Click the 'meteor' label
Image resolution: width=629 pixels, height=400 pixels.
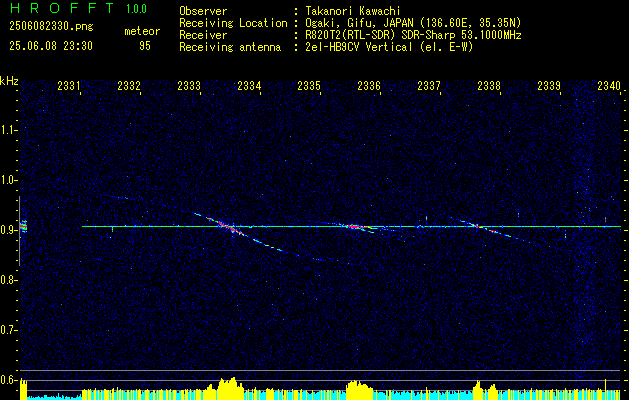[x=142, y=31]
